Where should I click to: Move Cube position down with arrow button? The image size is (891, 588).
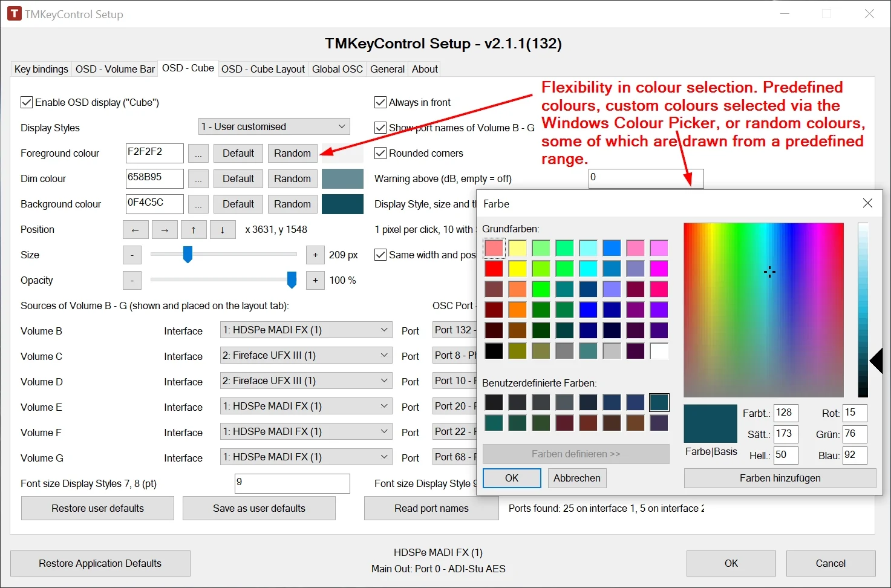point(223,230)
